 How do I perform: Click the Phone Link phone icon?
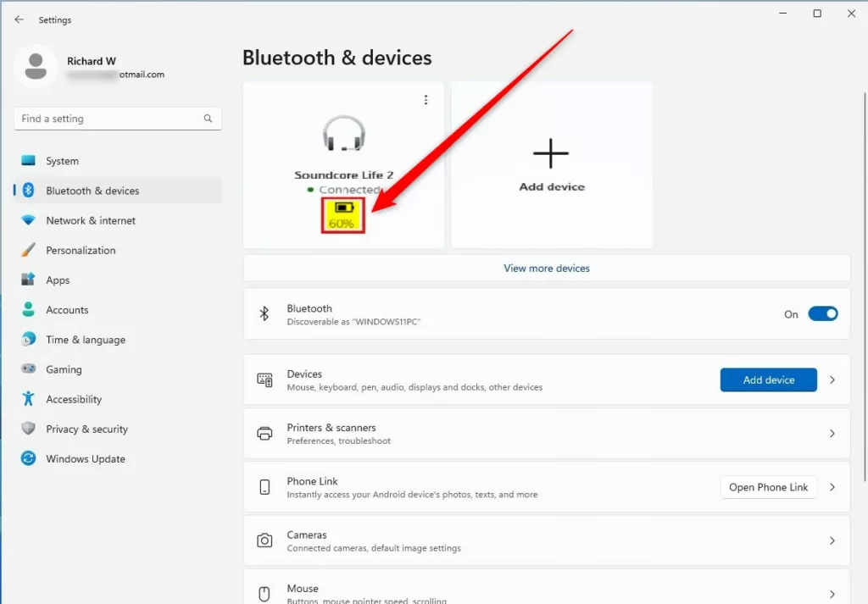point(264,487)
